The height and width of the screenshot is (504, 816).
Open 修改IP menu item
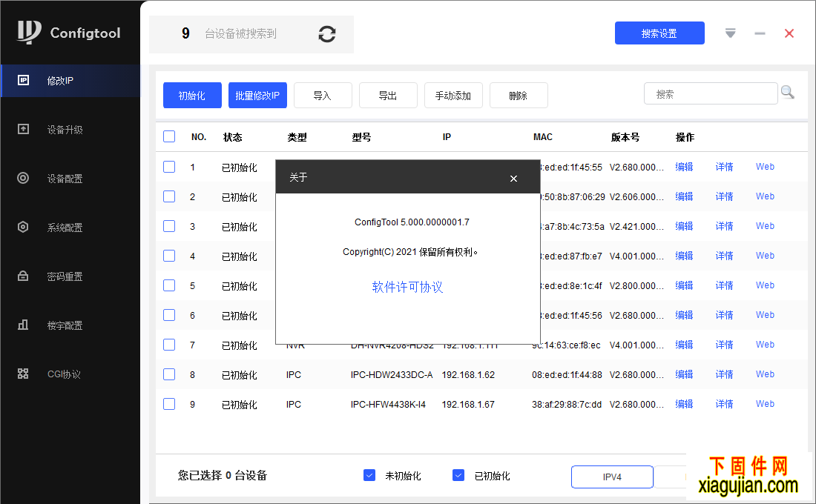pyautogui.click(x=70, y=81)
